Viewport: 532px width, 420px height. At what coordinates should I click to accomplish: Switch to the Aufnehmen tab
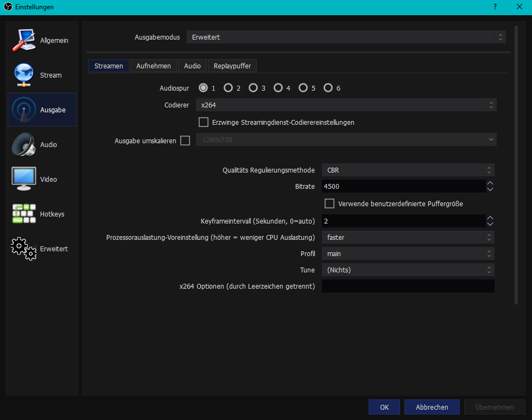pyautogui.click(x=153, y=66)
